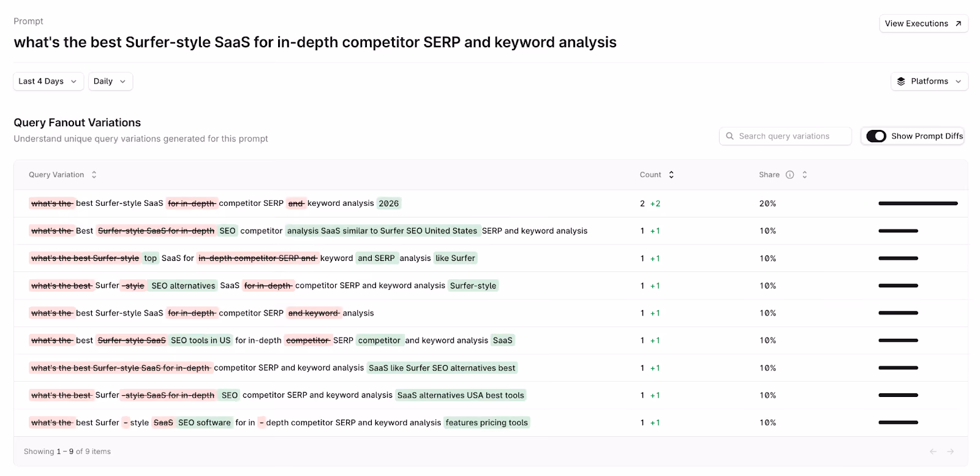Go to previous page arrow

coord(933,451)
